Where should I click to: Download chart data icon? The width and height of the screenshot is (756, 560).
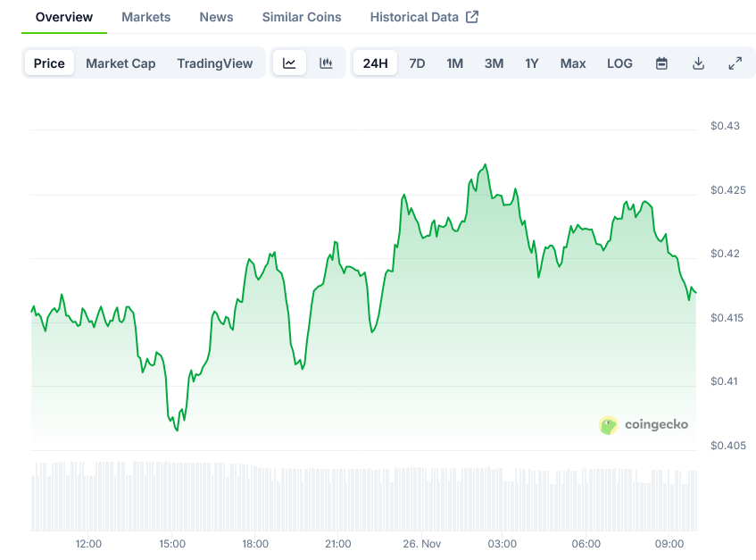(x=698, y=63)
